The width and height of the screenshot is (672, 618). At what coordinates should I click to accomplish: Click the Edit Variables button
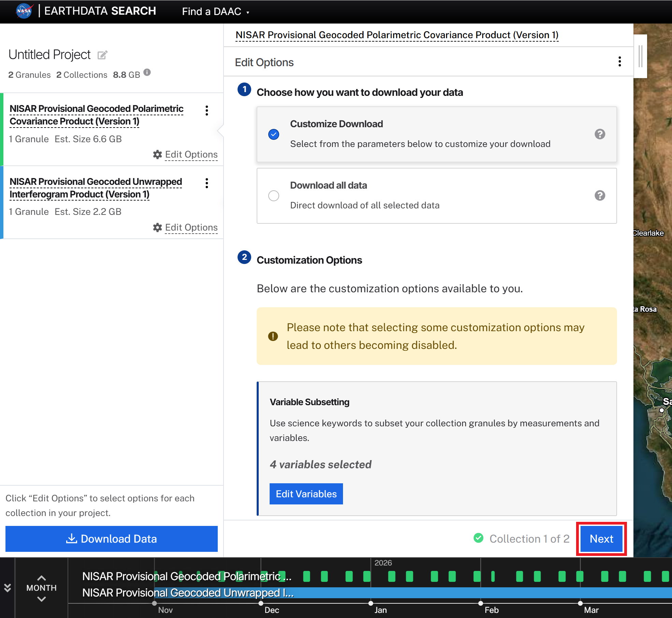coord(306,494)
